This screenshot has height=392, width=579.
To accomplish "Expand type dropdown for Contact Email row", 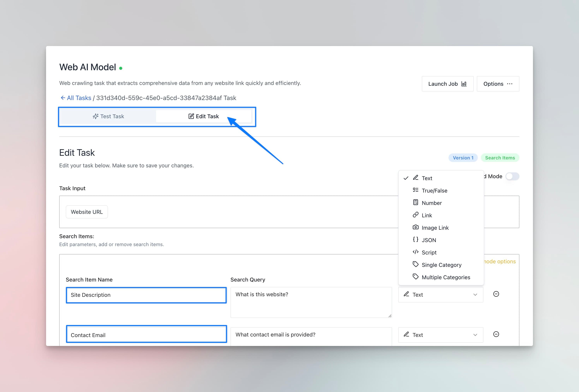I will pyautogui.click(x=440, y=335).
